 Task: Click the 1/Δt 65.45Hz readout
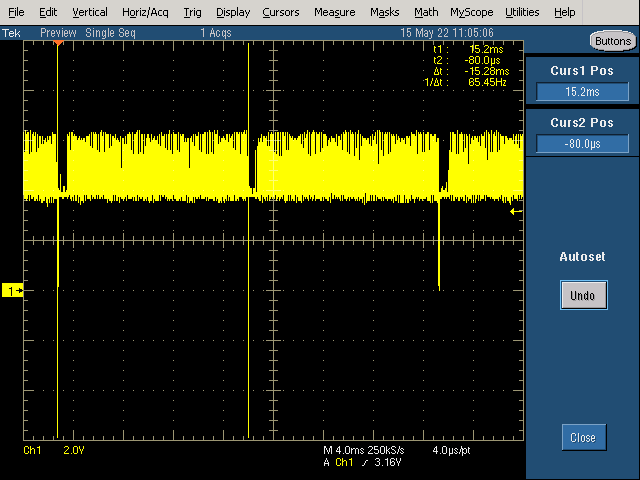tap(465, 82)
